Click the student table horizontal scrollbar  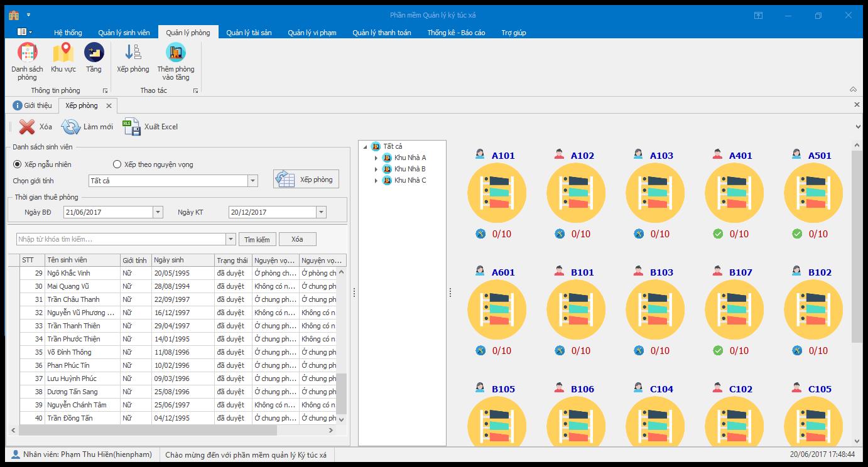[x=148, y=431]
